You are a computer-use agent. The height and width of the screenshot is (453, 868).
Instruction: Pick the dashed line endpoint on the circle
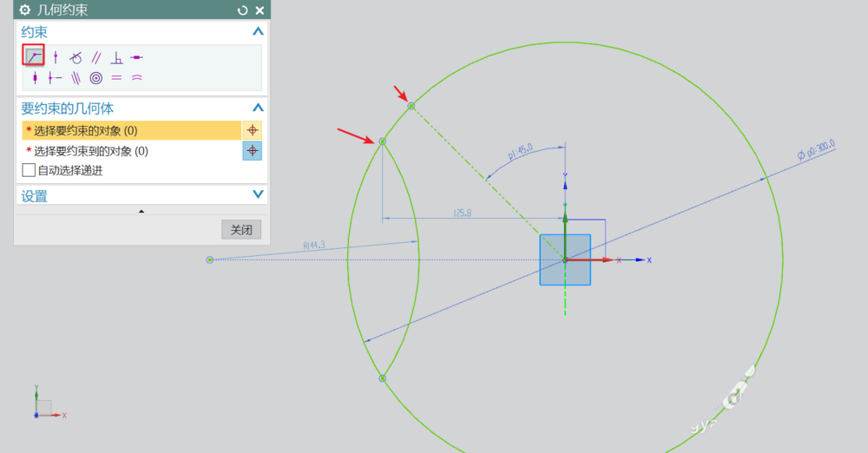point(411,106)
